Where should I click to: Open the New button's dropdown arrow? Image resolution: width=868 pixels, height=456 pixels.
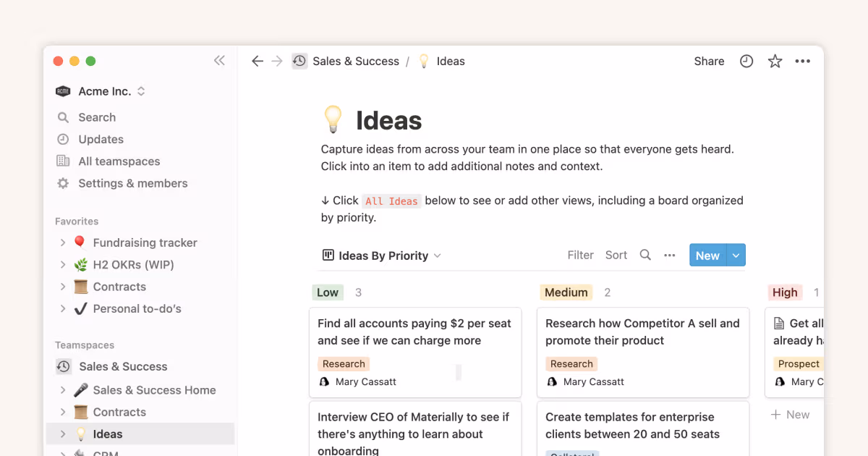click(x=736, y=255)
